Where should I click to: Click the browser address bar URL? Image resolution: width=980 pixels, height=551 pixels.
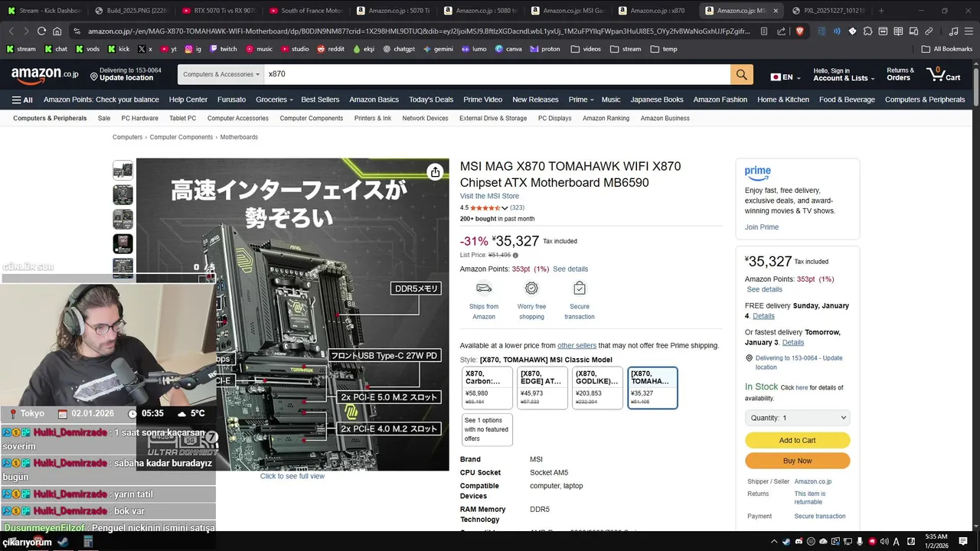click(419, 31)
